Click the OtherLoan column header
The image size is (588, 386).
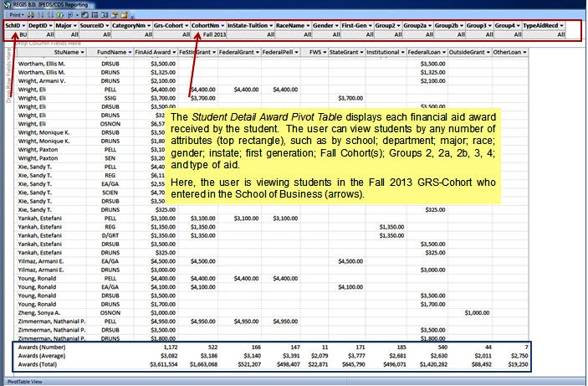point(510,52)
